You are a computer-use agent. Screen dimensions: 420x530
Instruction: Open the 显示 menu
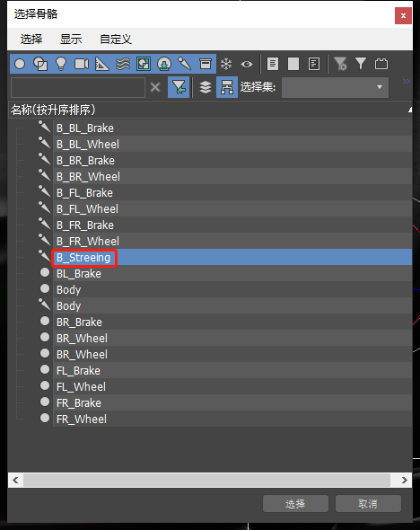pos(71,40)
